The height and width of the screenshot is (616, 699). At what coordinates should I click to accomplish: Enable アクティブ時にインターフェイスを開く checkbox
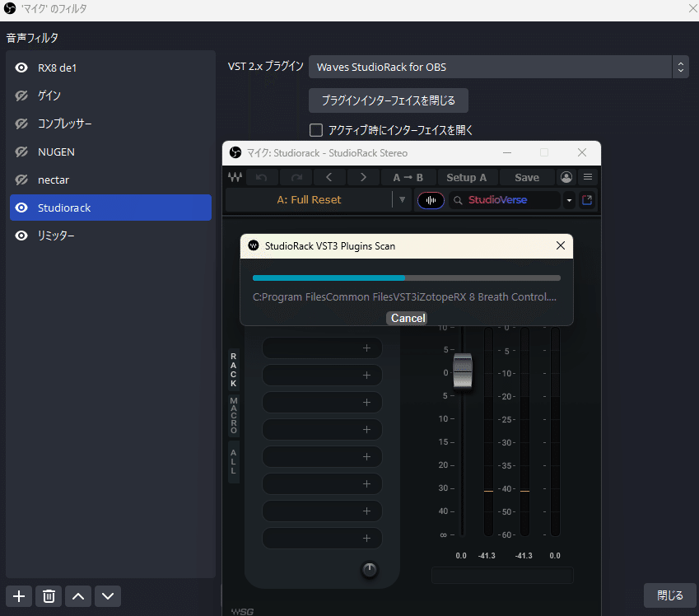click(x=315, y=129)
